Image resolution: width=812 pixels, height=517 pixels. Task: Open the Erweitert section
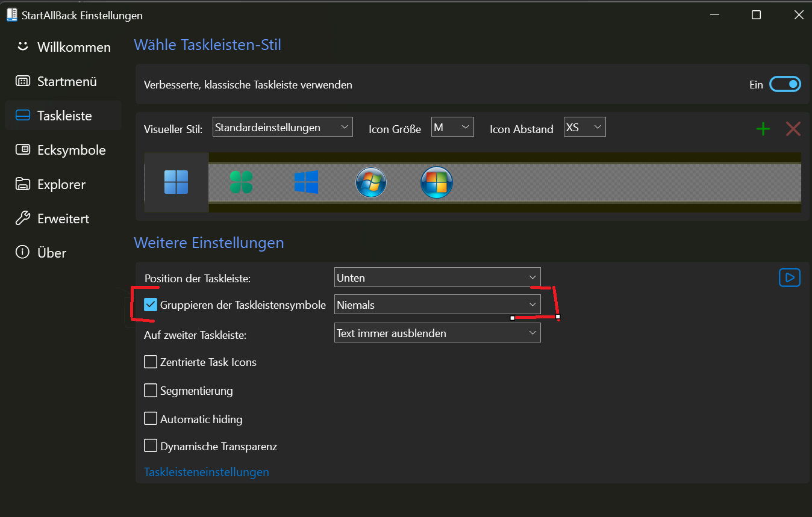(63, 218)
